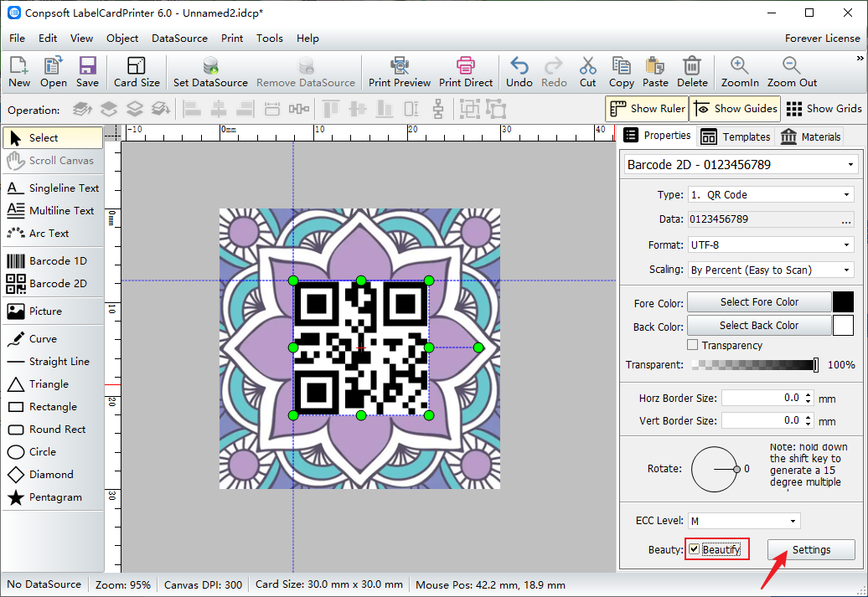Screen dimensions: 868x597
Task: Open a file using the Open toolbar icon
Action: pyautogui.click(x=53, y=71)
